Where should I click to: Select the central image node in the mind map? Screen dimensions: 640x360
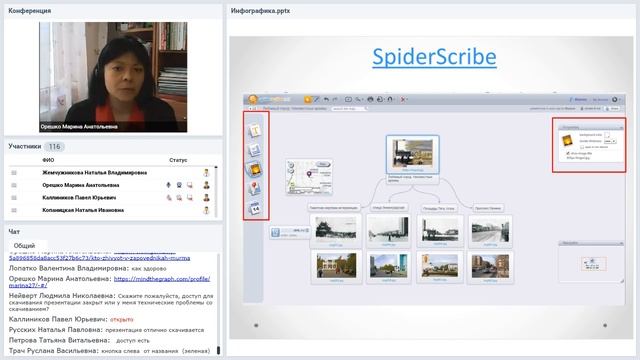tap(413, 154)
